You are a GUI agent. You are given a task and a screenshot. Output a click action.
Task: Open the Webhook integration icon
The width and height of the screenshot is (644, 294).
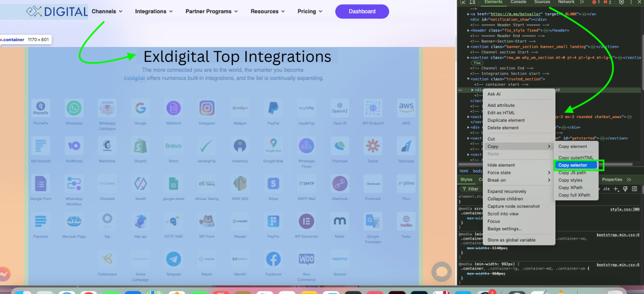click(x=340, y=183)
